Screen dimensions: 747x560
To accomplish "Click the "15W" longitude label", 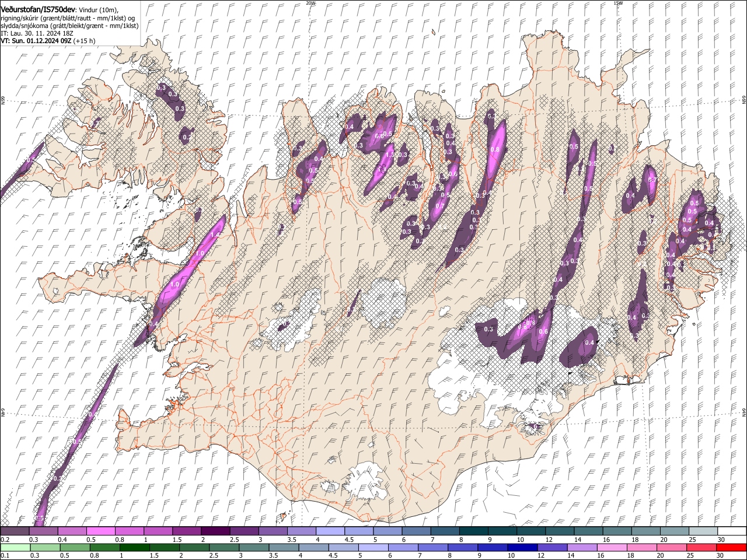I will click(618, 3).
